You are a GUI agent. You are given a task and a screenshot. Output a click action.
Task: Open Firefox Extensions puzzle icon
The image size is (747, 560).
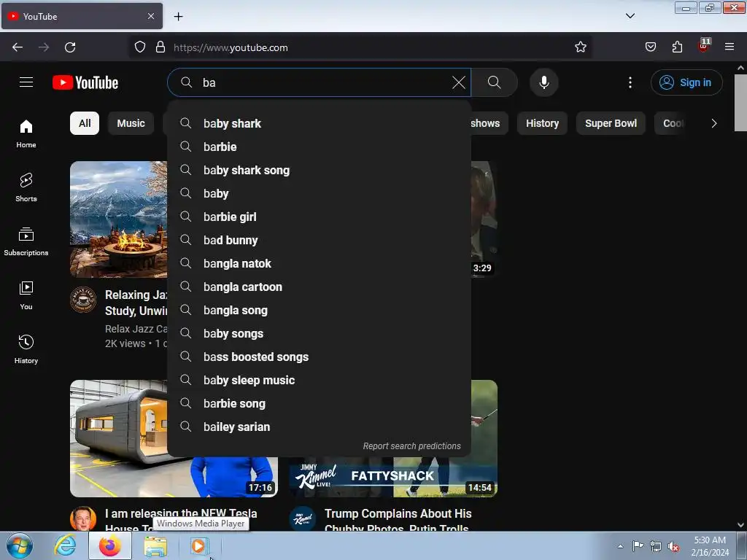point(677,47)
